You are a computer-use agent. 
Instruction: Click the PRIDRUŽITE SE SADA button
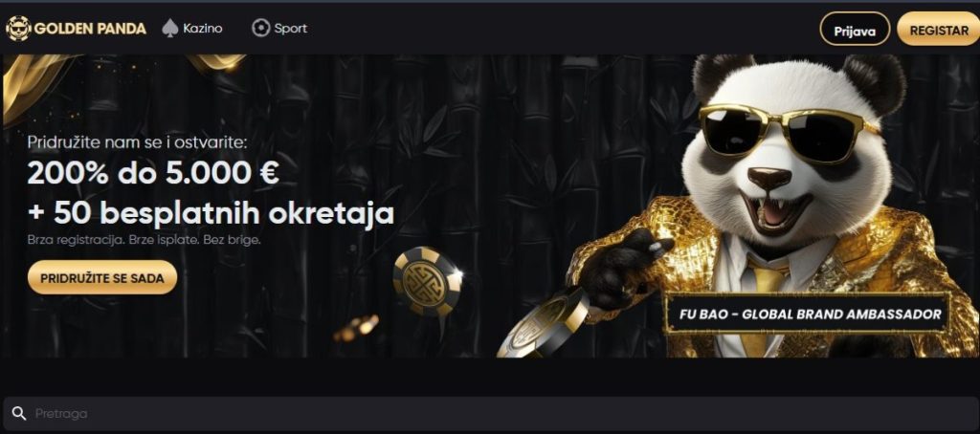tap(102, 277)
